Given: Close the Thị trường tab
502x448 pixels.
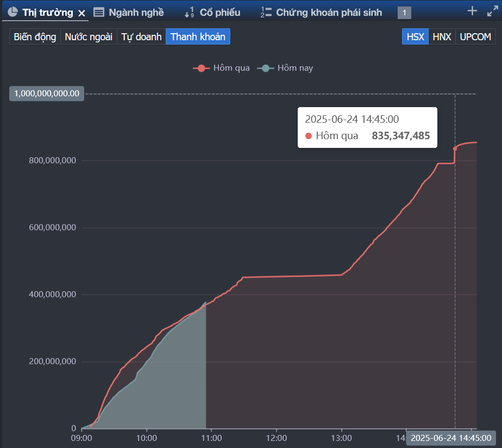Looking at the screenshot, I should [x=81, y=13].
